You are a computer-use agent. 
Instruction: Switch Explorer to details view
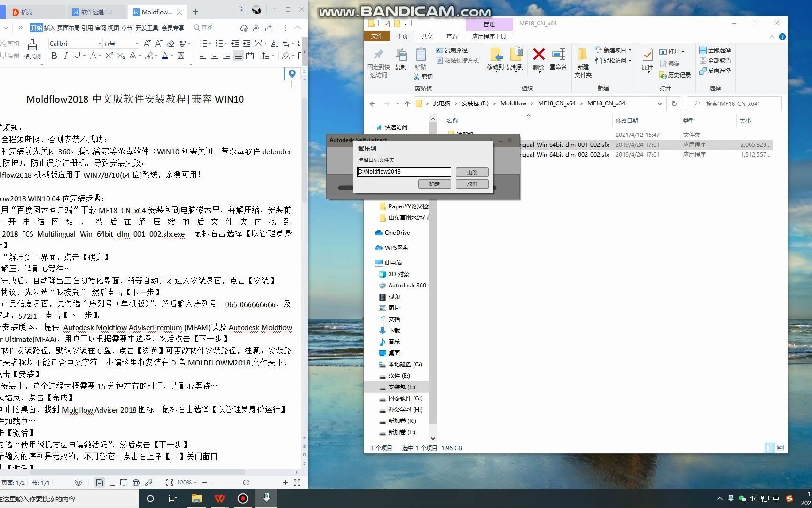click(x=770, y=448)
